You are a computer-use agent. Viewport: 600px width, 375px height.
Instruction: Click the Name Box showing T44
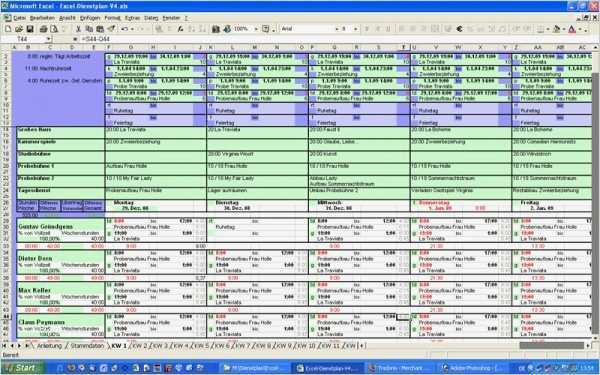coord(24,39)
